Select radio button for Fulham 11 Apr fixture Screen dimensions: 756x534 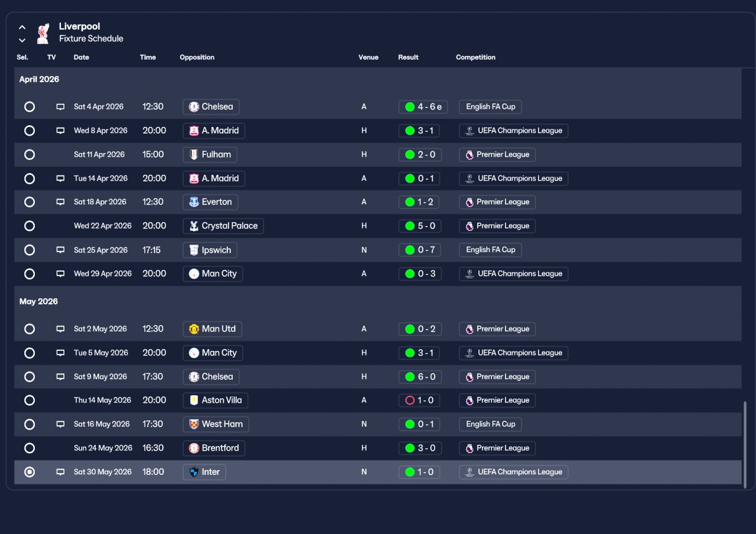point(30,155)
